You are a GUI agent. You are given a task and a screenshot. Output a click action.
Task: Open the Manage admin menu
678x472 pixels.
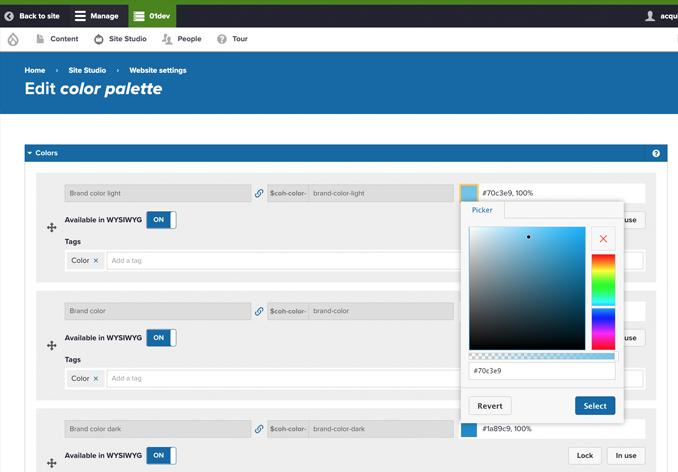96,16
